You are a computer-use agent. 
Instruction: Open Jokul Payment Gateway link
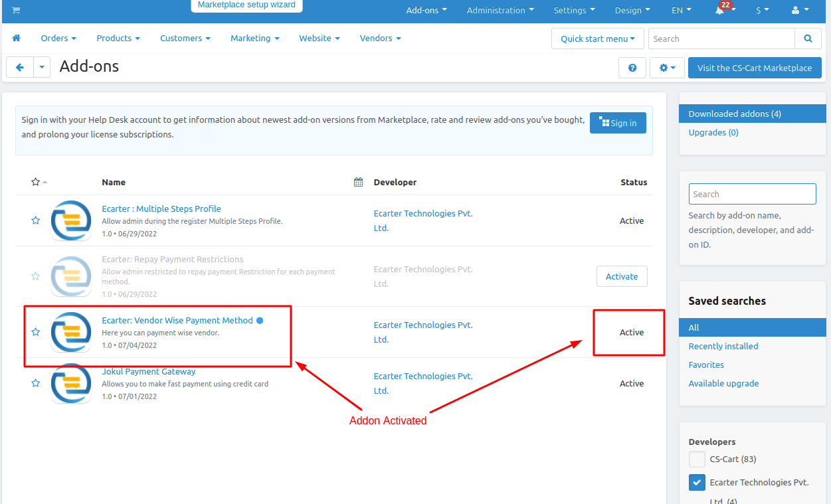(x=149, y=371)
